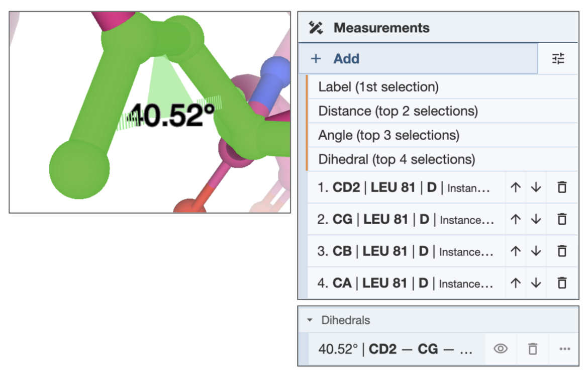Open more options for dihedral entry
588x375 pixels.
coord(564,349)
